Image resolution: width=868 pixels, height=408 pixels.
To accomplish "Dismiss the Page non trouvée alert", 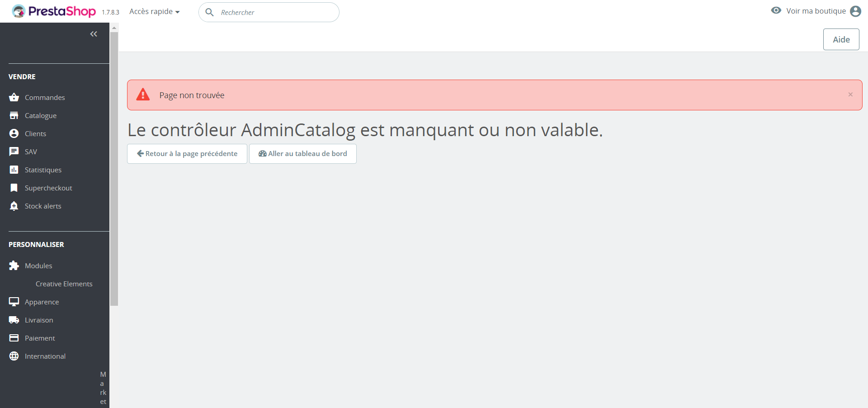I will 850,95.
